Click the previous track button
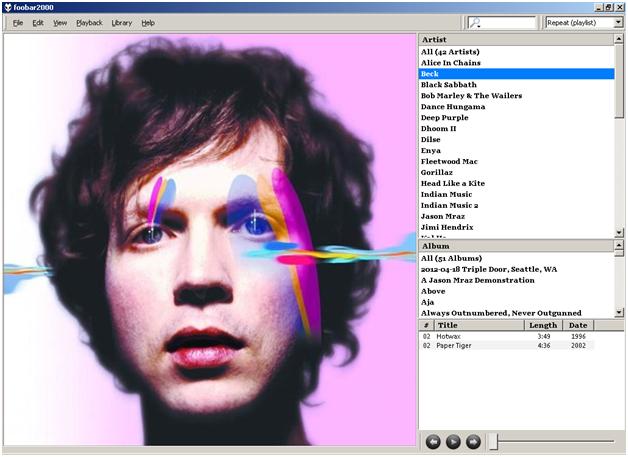The image size is (628, 457). click(433, 441)
